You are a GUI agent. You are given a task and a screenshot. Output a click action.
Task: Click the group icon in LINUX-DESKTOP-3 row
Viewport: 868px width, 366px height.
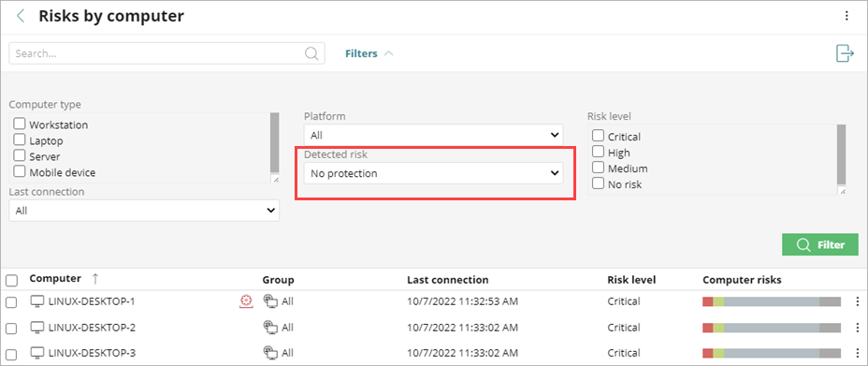coord(269,352)
